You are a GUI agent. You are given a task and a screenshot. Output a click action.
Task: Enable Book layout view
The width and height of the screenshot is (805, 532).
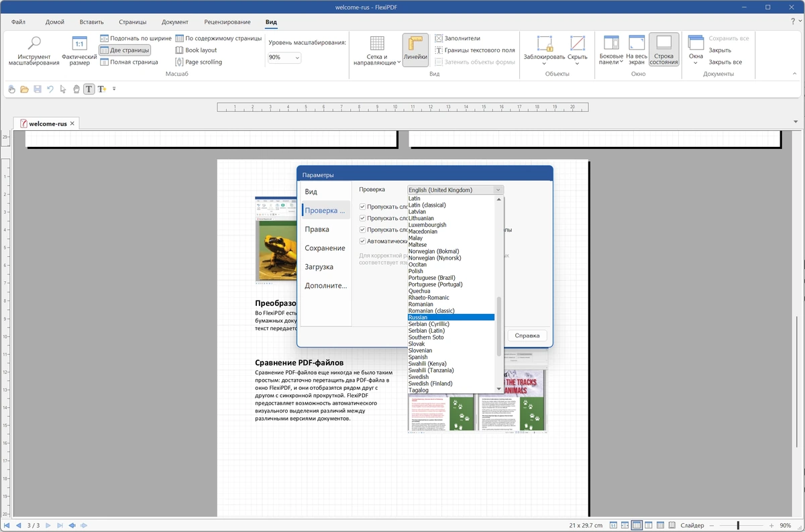pyautogui.click(x=196, y=50)
